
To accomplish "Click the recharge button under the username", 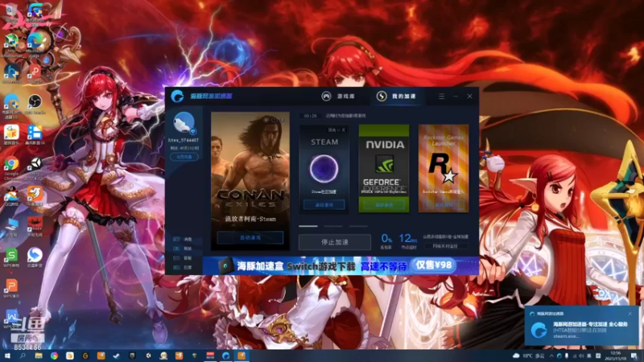I will click(x=184, y=157).
